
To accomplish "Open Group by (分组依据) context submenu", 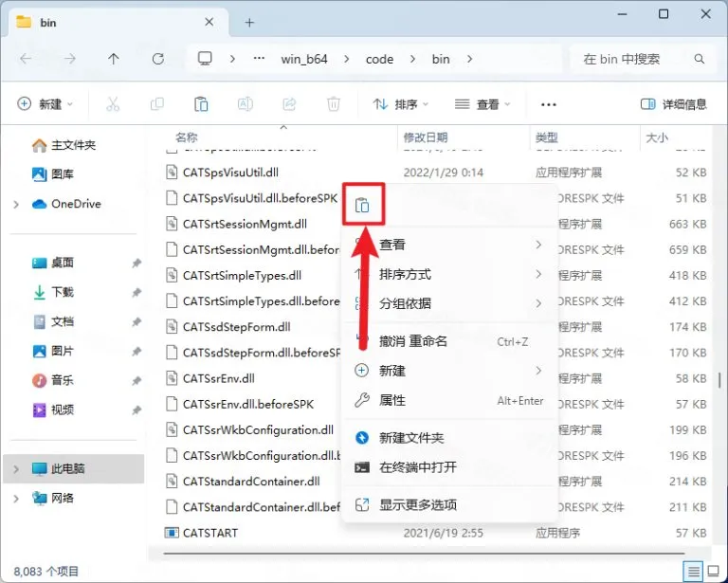I will coord(449,303).
